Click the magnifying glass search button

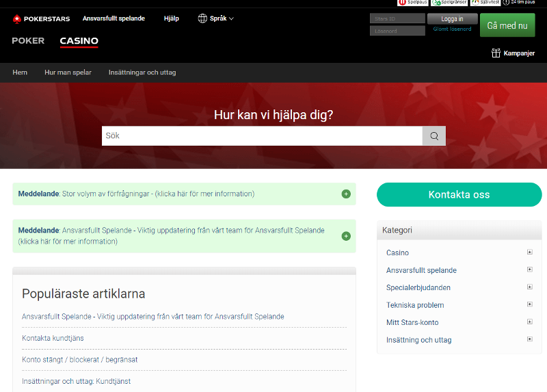click(x=434, y=135)
